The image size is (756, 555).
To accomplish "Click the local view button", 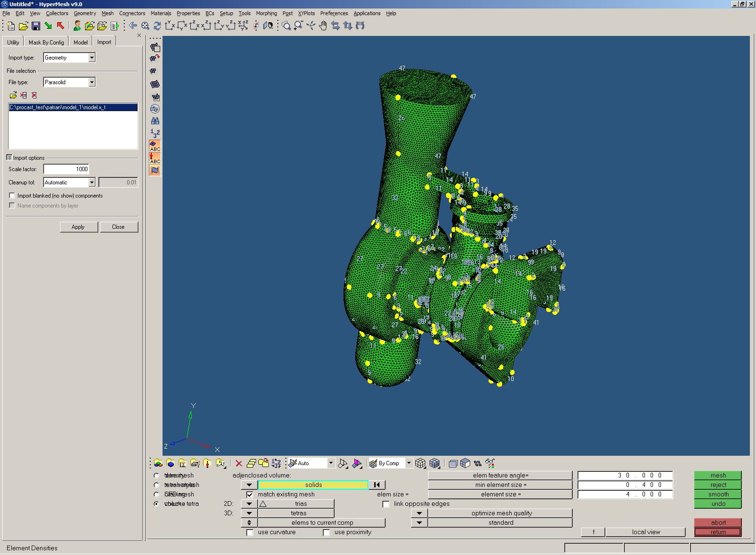I will click(645, 532).
